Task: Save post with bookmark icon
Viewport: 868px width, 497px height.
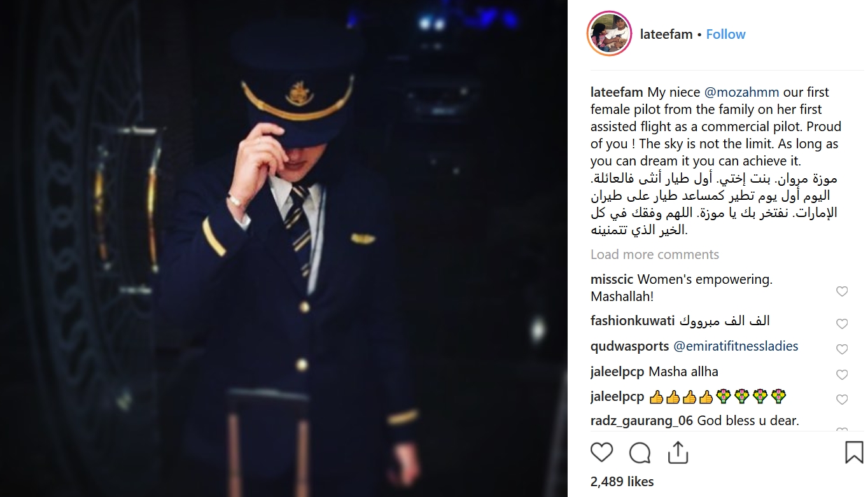Action: tap(854, 452)
